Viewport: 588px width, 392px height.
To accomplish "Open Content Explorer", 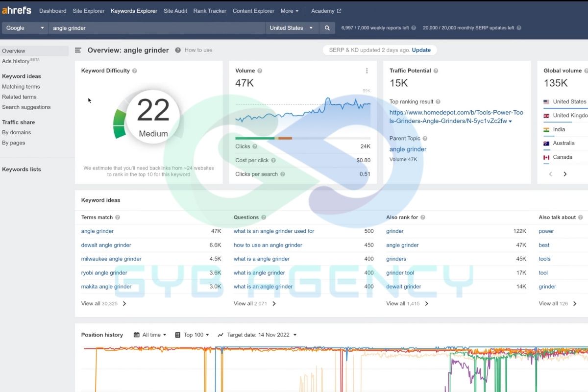I will pyautogui.click(x=253, y=11).
